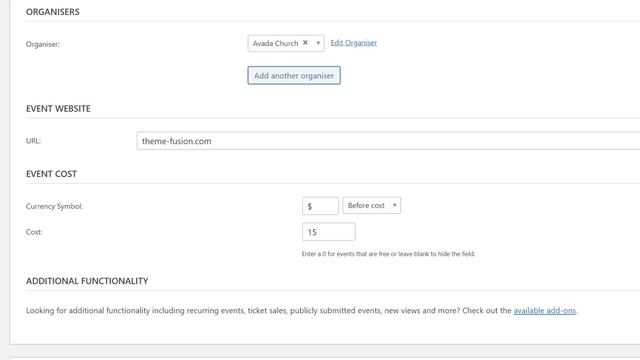Select the ORGANISERS section heading
The height and width of the screenshot is (360, 640).
point(53,12)
